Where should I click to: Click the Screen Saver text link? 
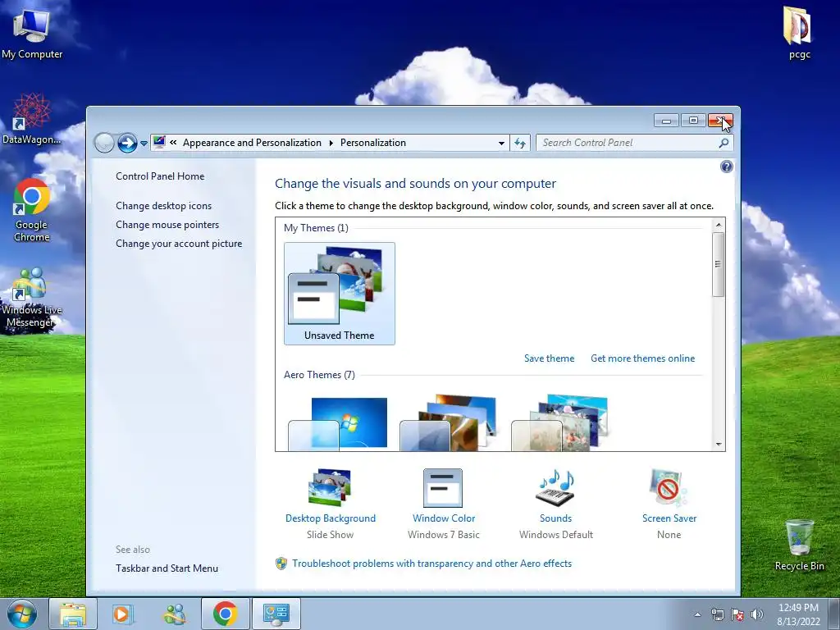click(669, 518)
